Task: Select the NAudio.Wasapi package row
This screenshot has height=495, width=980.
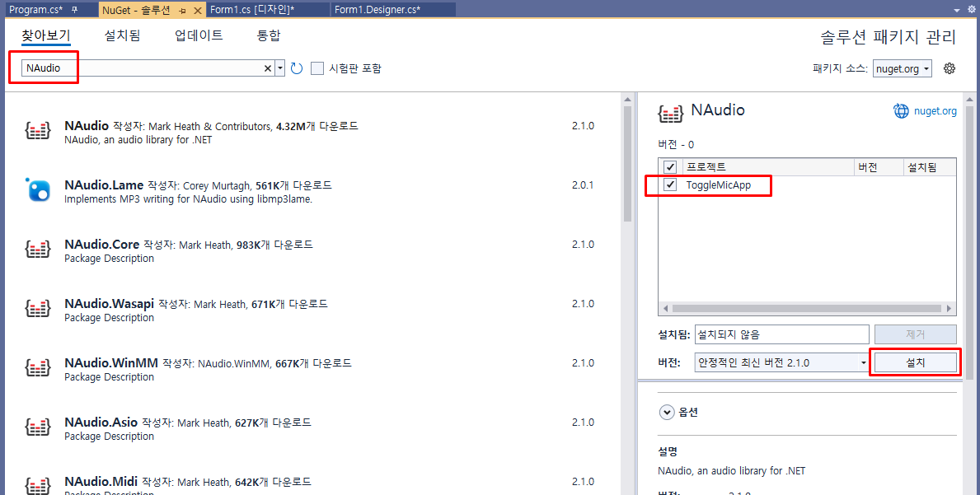Action: [x=312, y=310]
